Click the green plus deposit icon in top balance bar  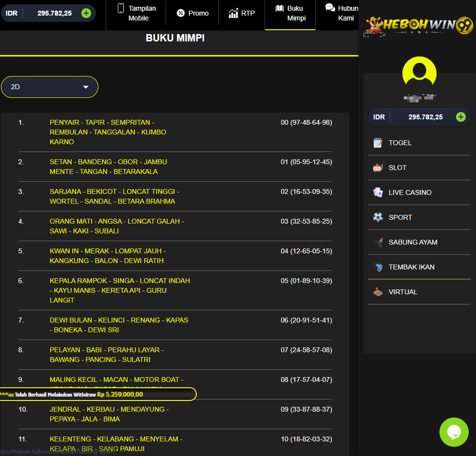[86, 13]
